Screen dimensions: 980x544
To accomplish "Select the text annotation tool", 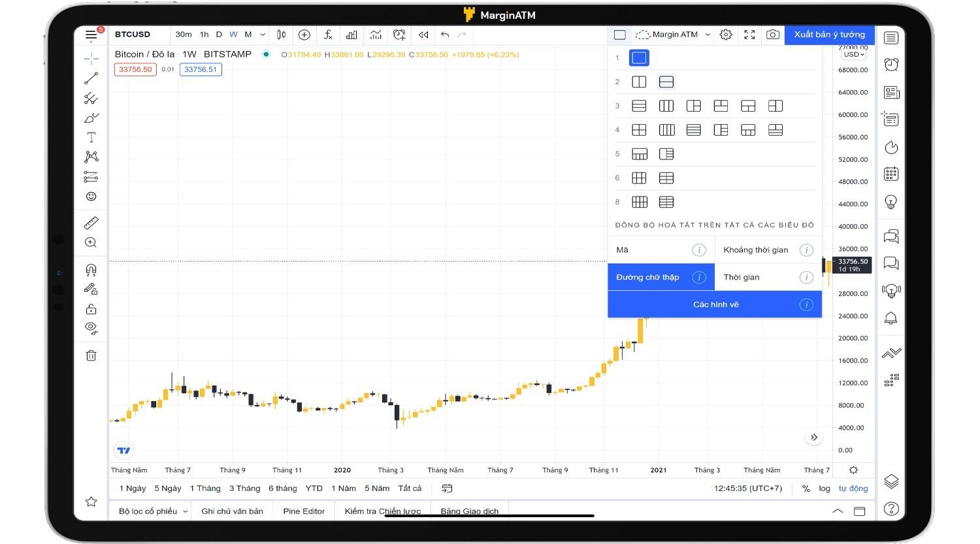I will (91, 137).
